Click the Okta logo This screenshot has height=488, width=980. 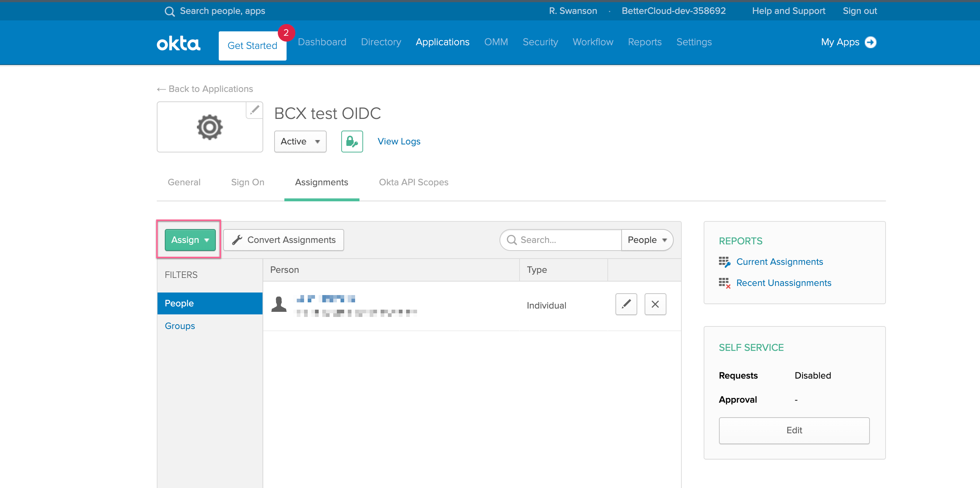(178, 43)
